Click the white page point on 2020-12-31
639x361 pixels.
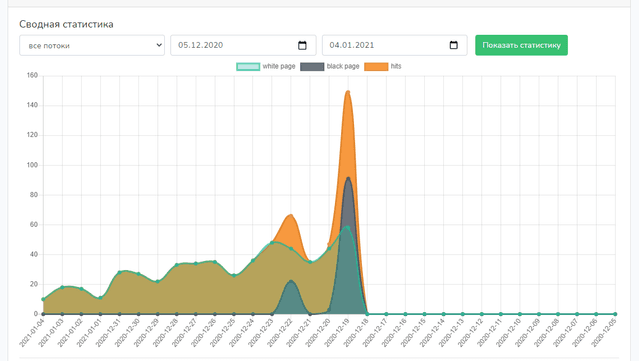tap(119, 273)
